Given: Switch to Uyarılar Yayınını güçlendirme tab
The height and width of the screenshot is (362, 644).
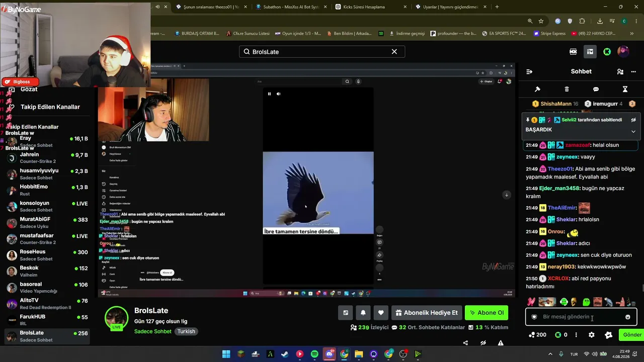Looking at the screenshot, I should (x=451, y=7).
